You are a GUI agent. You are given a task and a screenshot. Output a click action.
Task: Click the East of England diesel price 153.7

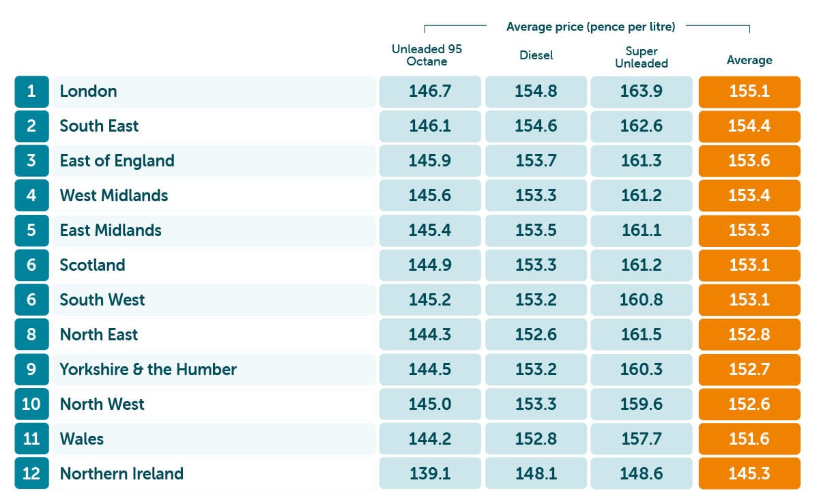point(536,161)
